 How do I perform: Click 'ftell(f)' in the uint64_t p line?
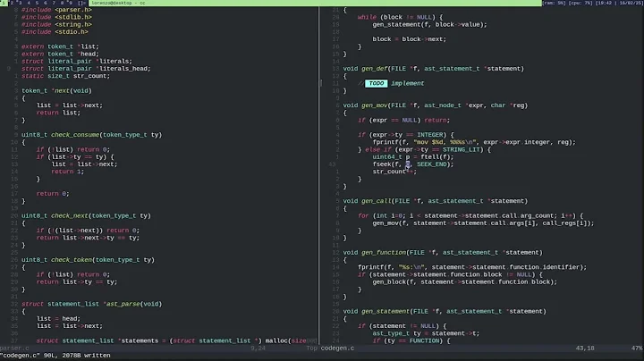point(436,156)
